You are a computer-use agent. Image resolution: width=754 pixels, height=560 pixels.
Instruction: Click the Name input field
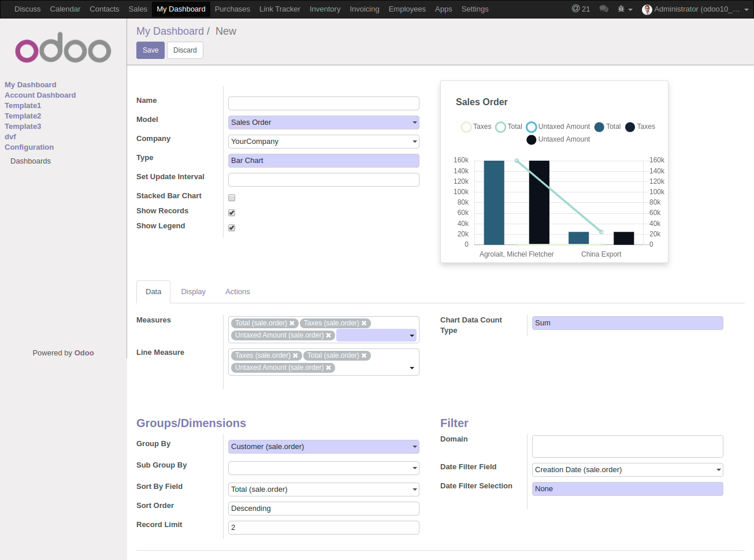pos(324,103)
